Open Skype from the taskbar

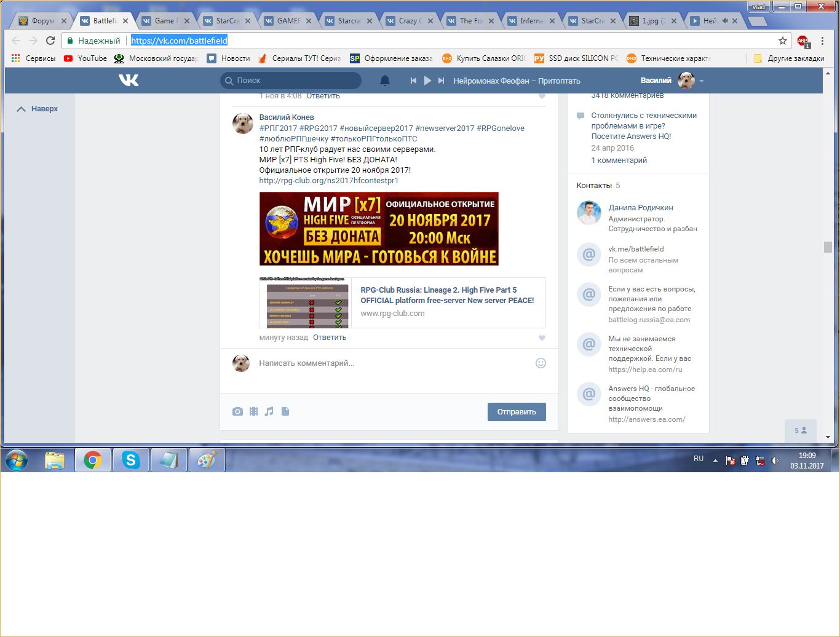[x=130, y=460]
